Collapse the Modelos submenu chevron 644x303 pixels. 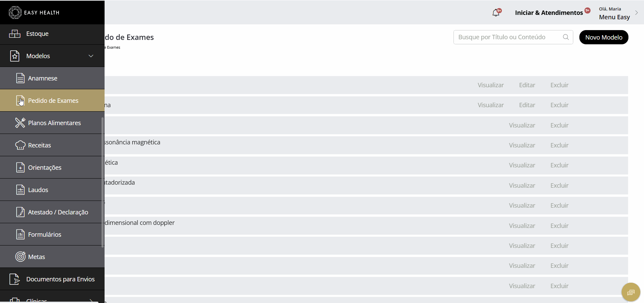tap(91, 56)
